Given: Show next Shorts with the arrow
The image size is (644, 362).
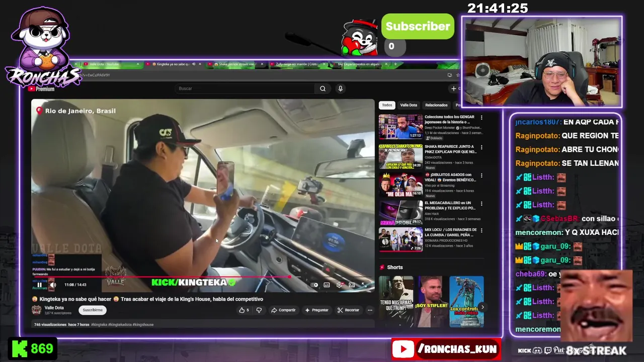Looking at the screenshot, I should point(482,307).
